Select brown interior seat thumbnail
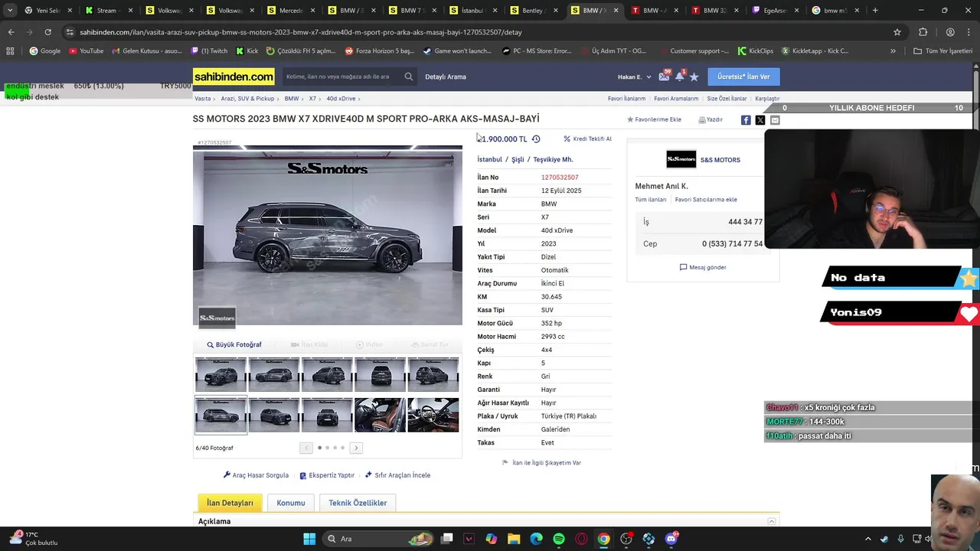 tap(380, 415)
